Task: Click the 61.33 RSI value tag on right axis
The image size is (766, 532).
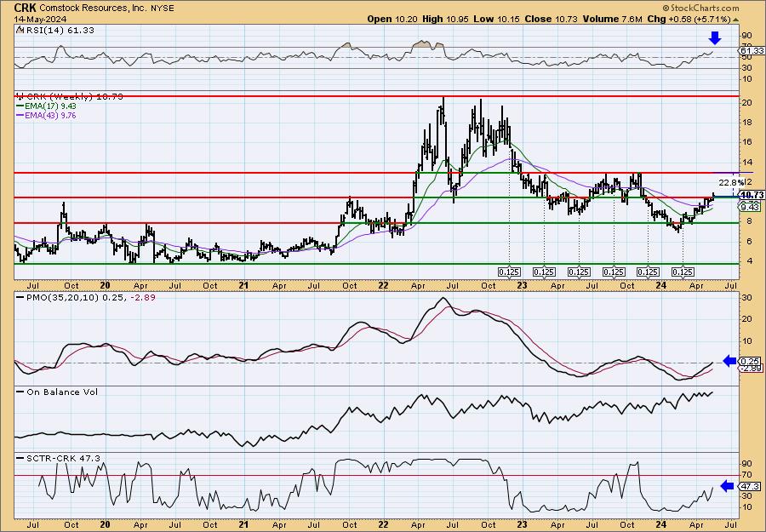Action: pos(752,51)
